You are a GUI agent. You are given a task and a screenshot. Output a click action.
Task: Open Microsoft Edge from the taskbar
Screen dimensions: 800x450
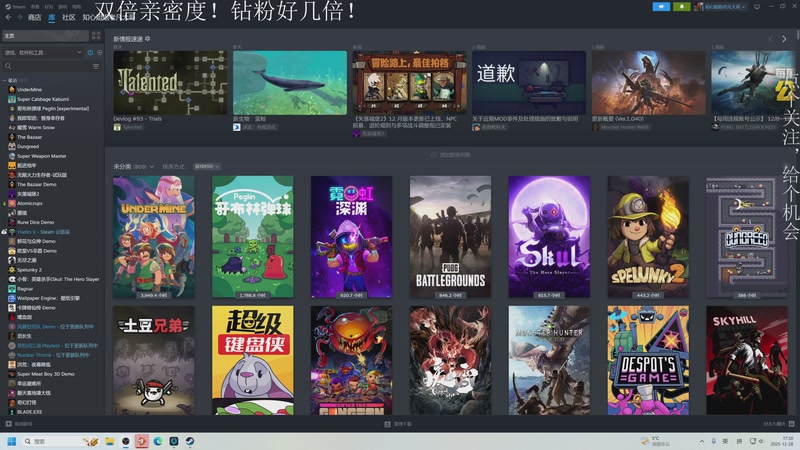[x=158, y=441]
